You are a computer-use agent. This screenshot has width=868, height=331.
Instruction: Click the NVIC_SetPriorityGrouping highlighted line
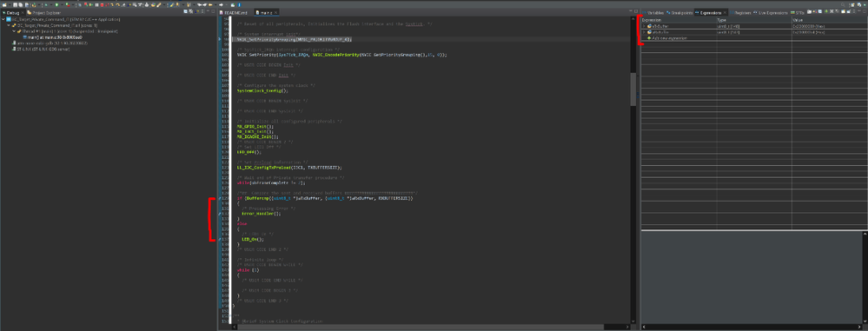[294, 39]
